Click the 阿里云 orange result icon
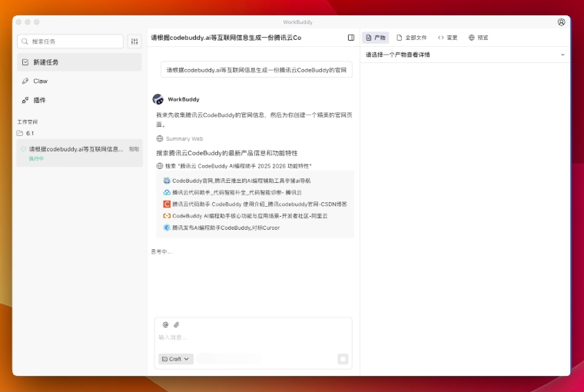The height and width of the screenshot is (392, 584). (x=167, y=216)
